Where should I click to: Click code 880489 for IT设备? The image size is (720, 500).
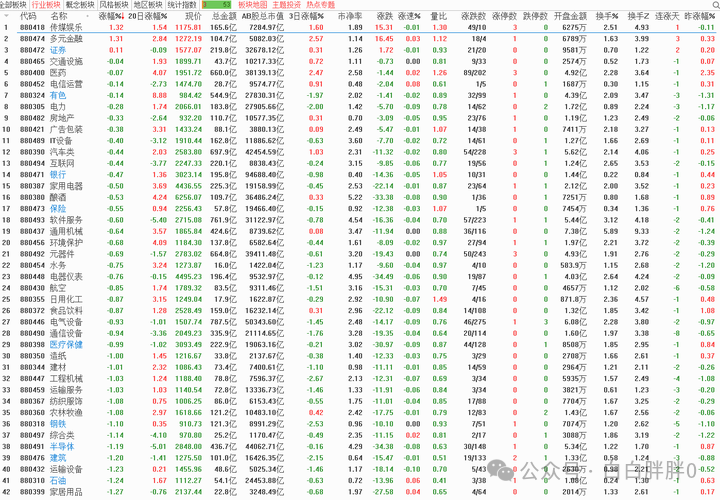coord(32,140)
